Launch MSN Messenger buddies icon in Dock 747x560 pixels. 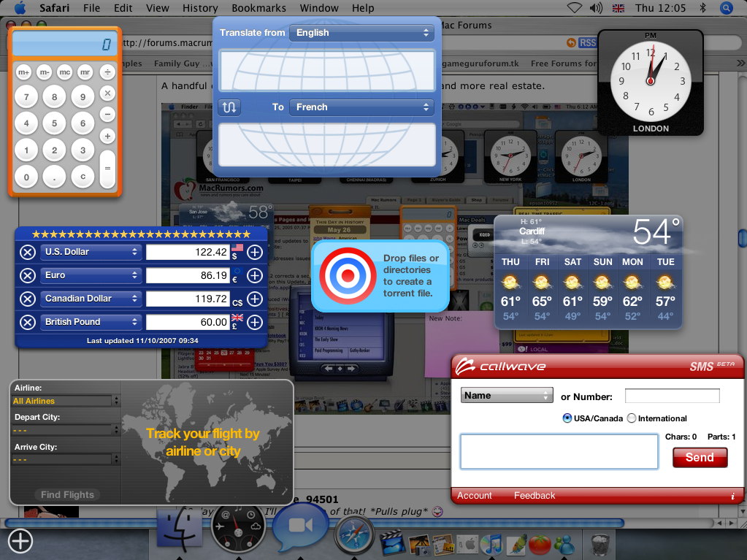[564, 544]
